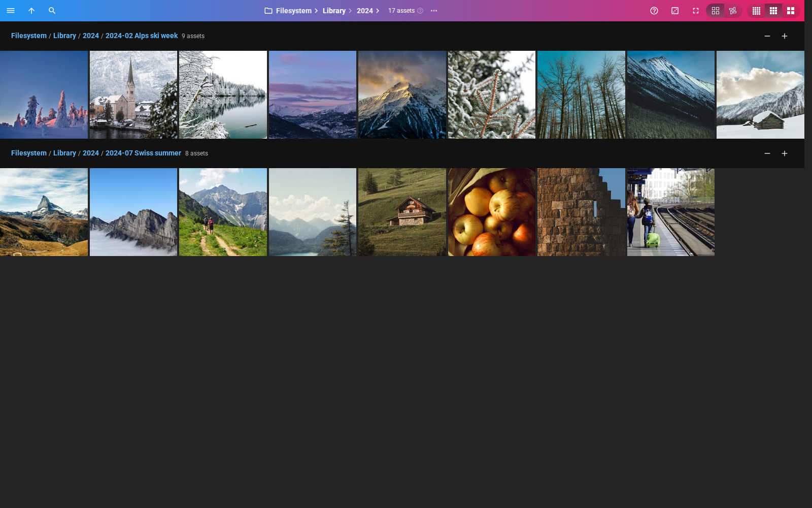
Task: Open the search tool
Action: (52, 11)
